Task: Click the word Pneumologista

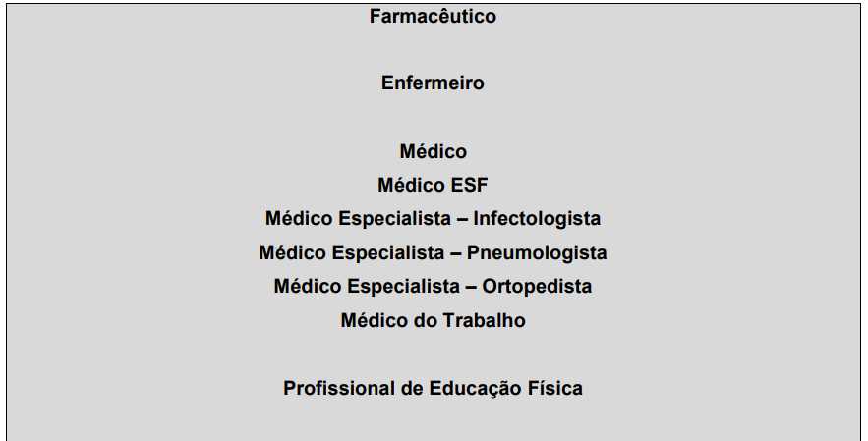Action: 537,252
